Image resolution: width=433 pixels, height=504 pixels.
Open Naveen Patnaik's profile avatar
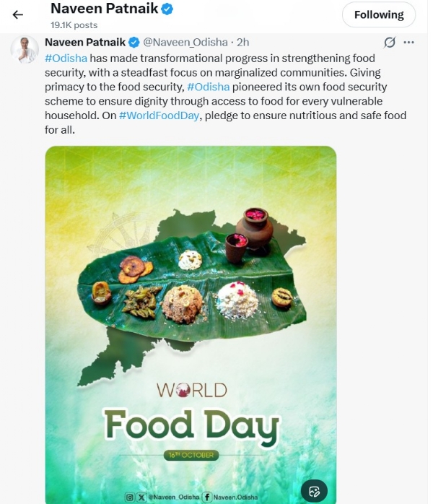25,49
